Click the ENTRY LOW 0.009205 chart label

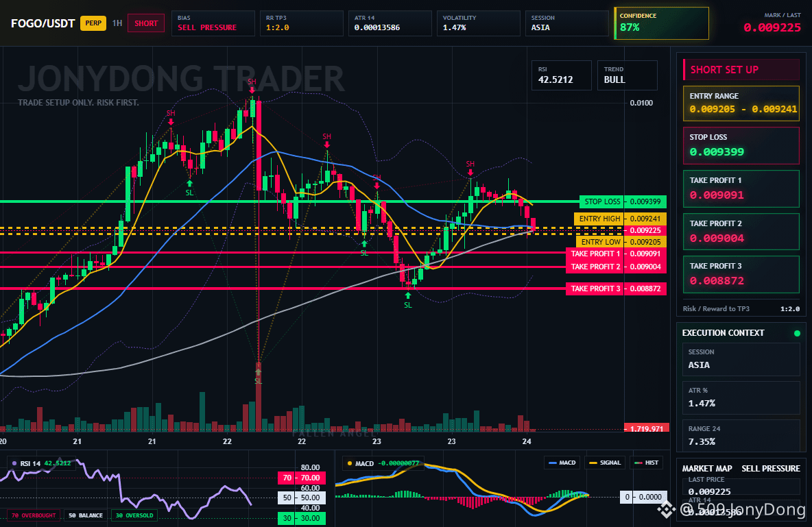(x=621, y=242)
